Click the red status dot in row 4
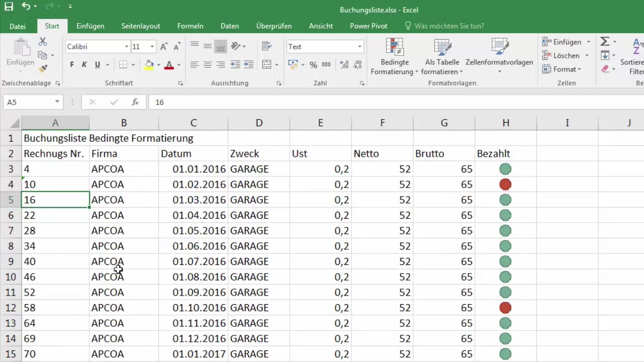The width and height of the screenshot is (644, 362). click(505, 185)
